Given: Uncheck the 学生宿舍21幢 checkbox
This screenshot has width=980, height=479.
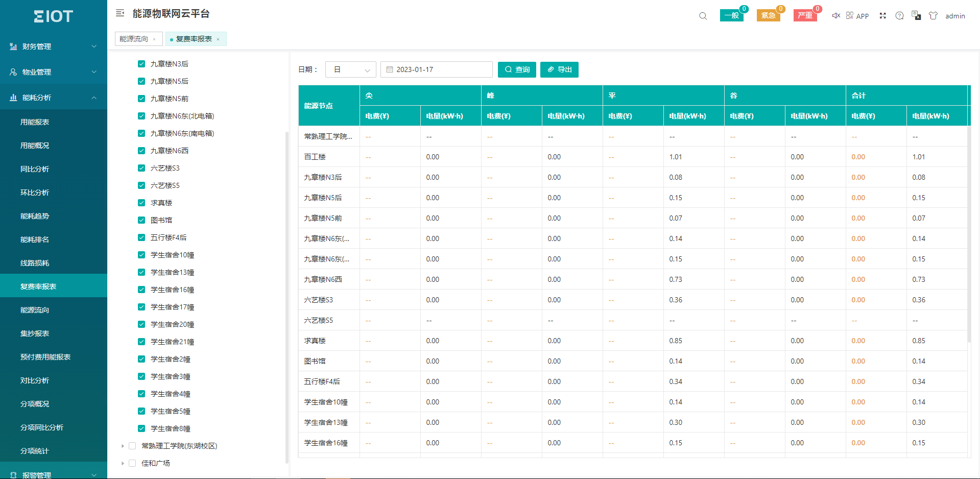Looking at the screenshot, I should pyautogui.click(x=141, y=342).
